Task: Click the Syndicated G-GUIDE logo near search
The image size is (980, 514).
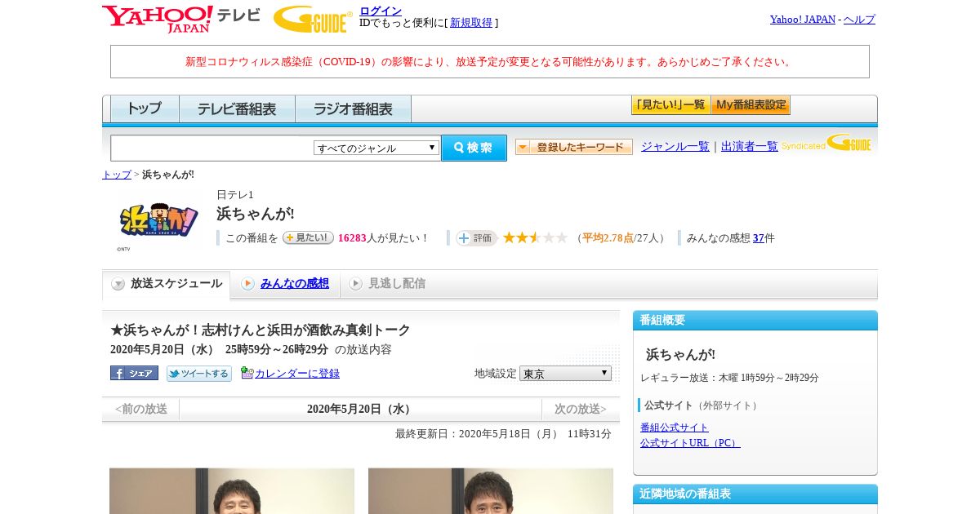Action: tap(826, 144)
